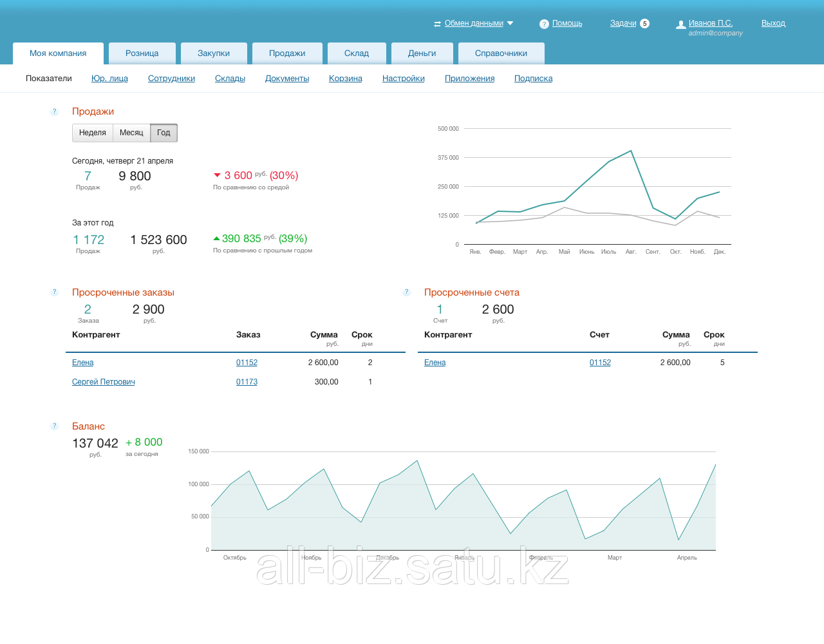Expand the Обмен данными dropdown arrow

click(x=510, y=23)
